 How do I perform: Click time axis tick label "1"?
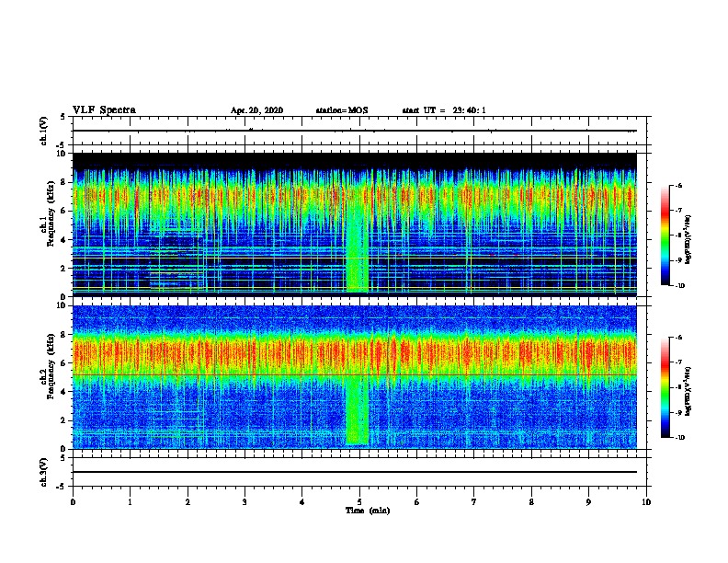tap(130, 501)
